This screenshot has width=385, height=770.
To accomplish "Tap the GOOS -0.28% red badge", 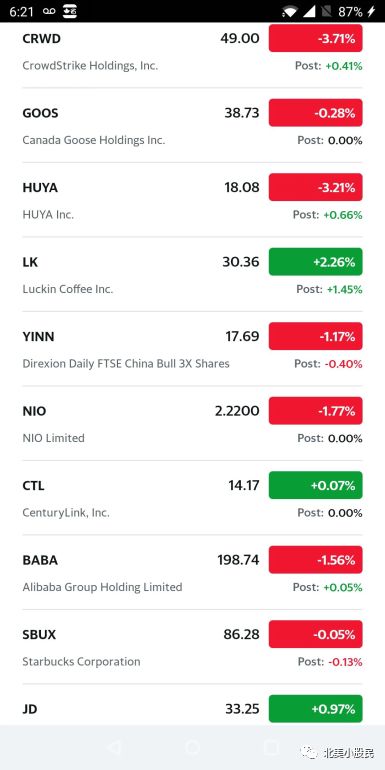I will pyautogui.click(x=315, y=113).
